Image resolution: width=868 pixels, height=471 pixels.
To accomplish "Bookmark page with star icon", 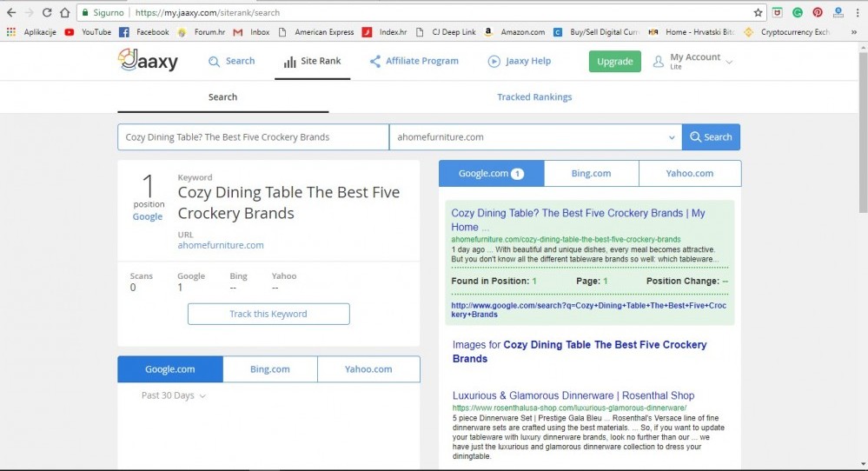I will point(758,12).
